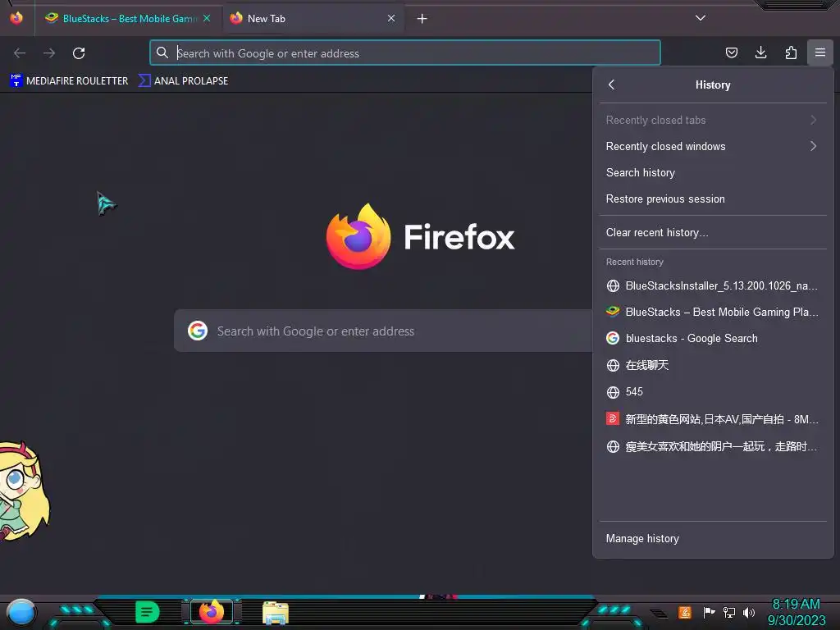Open the Start orb on taskbar
This screenshot has height=630, width=840.
(x=21, y=612)
